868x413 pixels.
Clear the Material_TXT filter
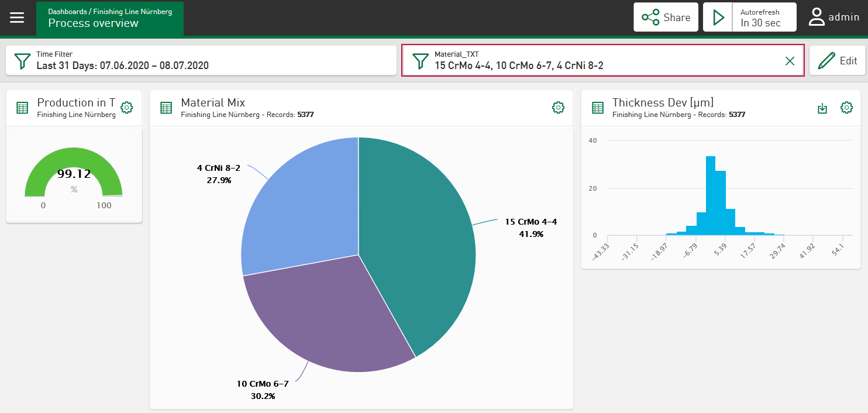click(x=790, y=61)
